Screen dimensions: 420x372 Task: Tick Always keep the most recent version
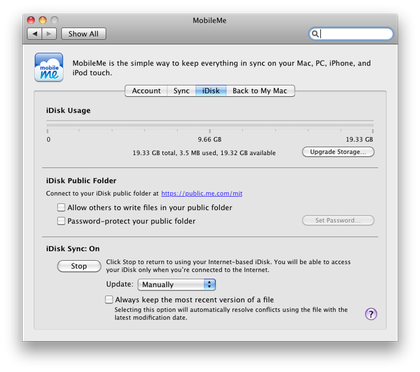[109, 299]
